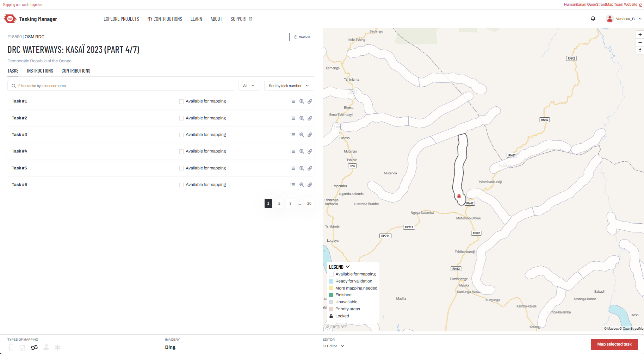
Task: Copy Task #6 link icon
Action: pyautogui.click(x=310, y=185)
